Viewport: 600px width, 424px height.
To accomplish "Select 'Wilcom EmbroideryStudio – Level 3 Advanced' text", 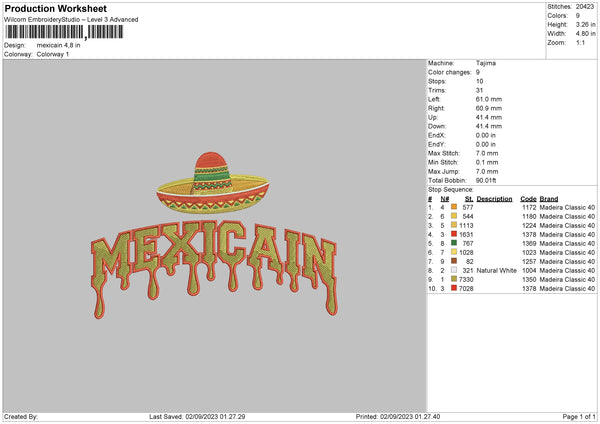I will pyautogui.click(x=71, y=20).
